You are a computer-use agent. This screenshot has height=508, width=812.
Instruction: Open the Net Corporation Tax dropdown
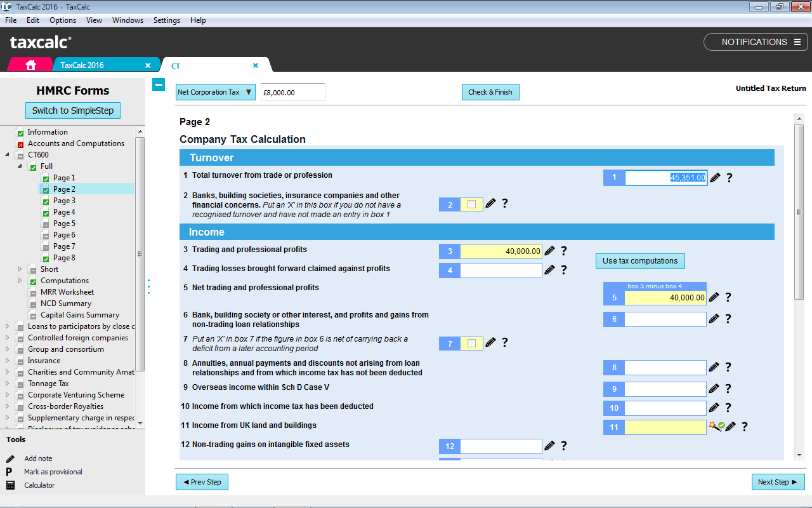[215, 92]
